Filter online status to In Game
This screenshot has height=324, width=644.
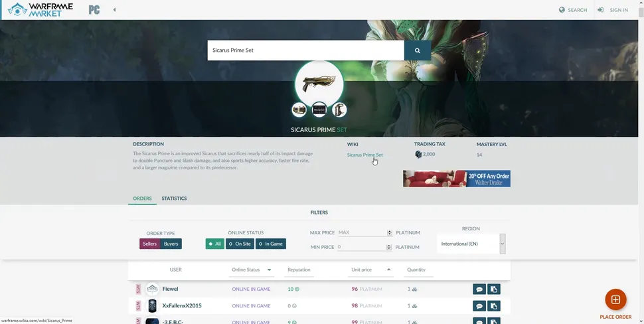click(x=271, y=244)
